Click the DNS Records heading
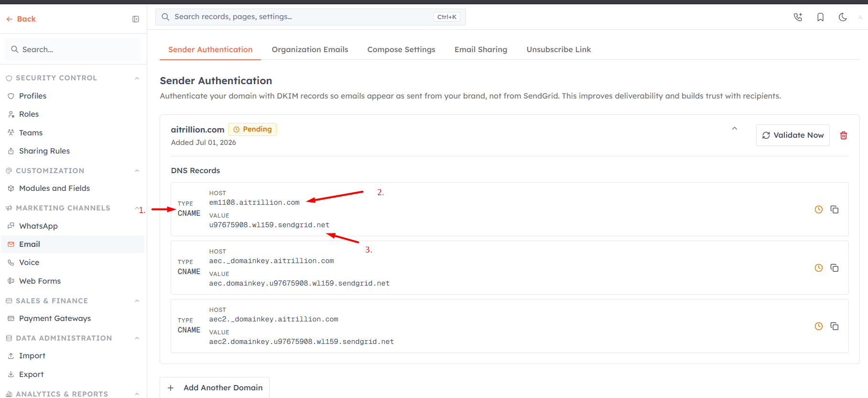The image size is (868, 398). (x=195, y=170)
